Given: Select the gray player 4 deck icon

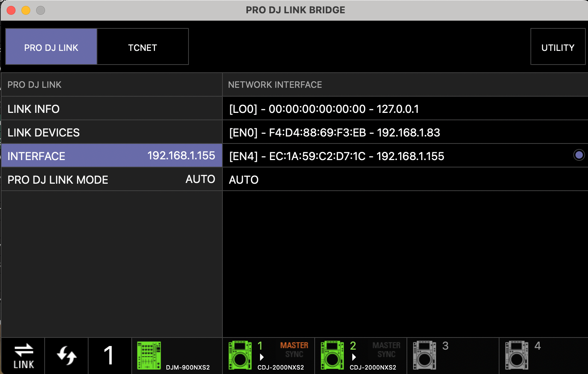Looking at the screenshot, I should click(x=516, y=356).
